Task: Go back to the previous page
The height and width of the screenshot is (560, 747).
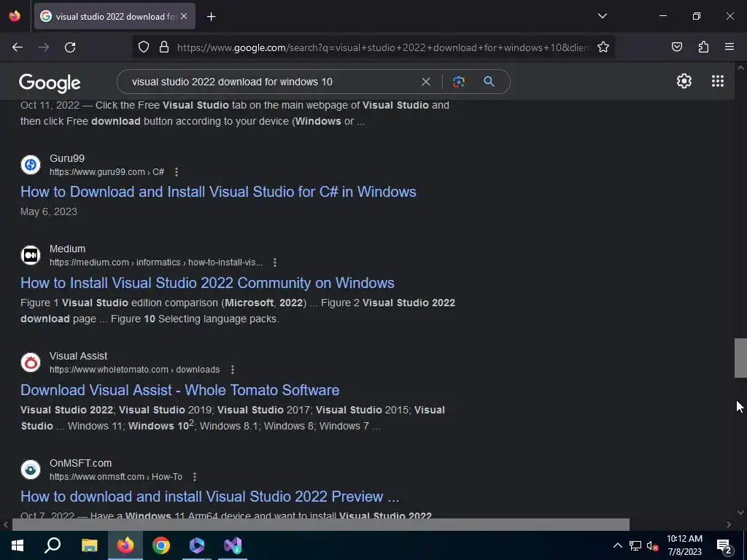Action: (x=18, y=47)
